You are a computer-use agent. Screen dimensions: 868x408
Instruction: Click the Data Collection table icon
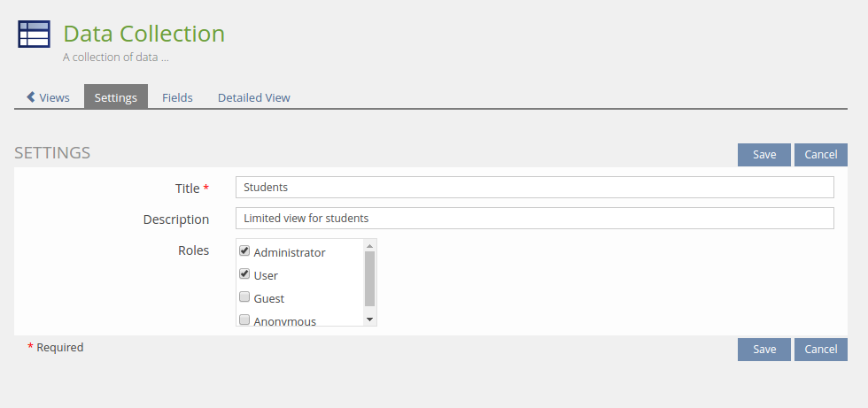tap(34, 35)
